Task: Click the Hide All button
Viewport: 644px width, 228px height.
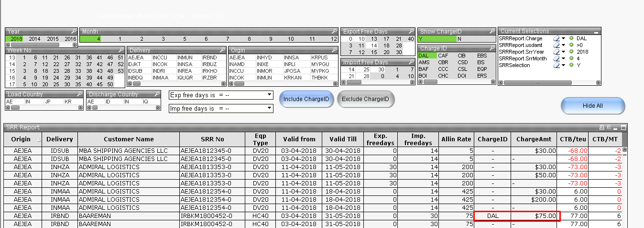Action: 593,106
